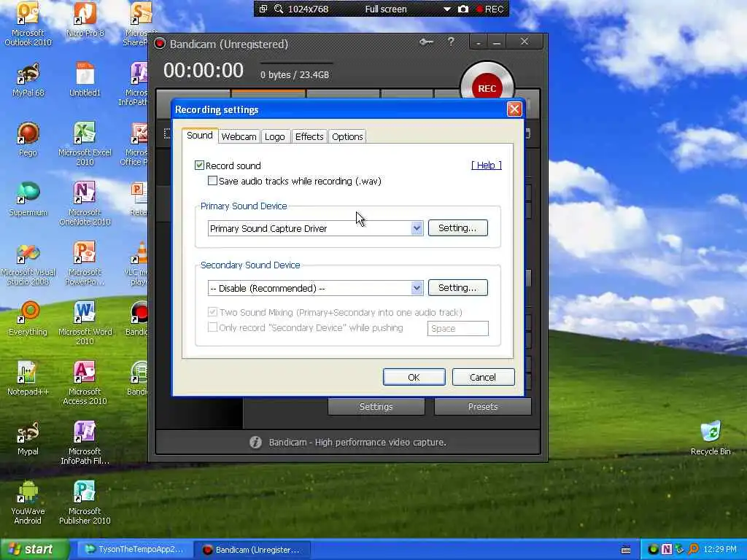Select Microsoft InfoPath Filler desktop icon

coord(85,443)
